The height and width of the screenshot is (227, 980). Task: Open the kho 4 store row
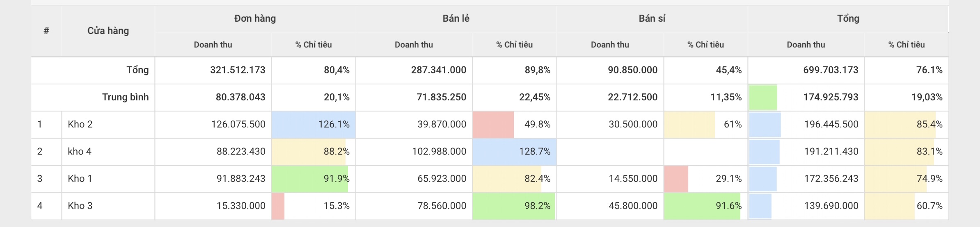(80, 151)
